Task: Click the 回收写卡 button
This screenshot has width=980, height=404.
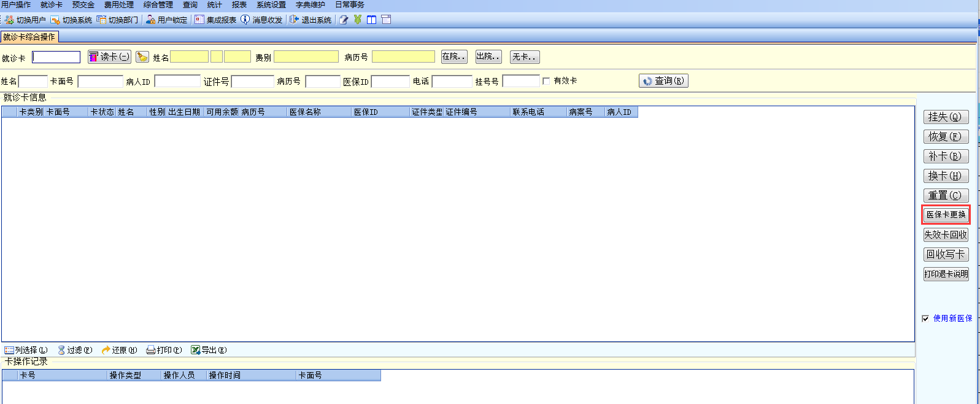Action: (x=946, y=255)
